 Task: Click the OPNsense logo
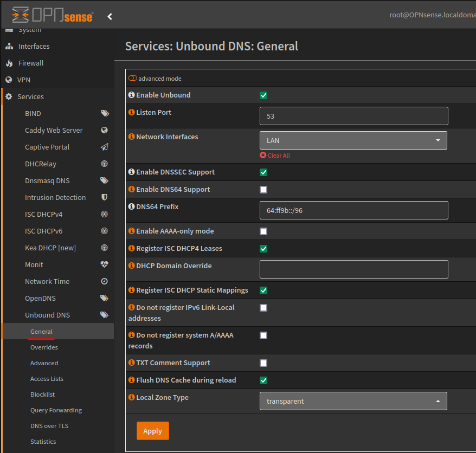point(53,15)
